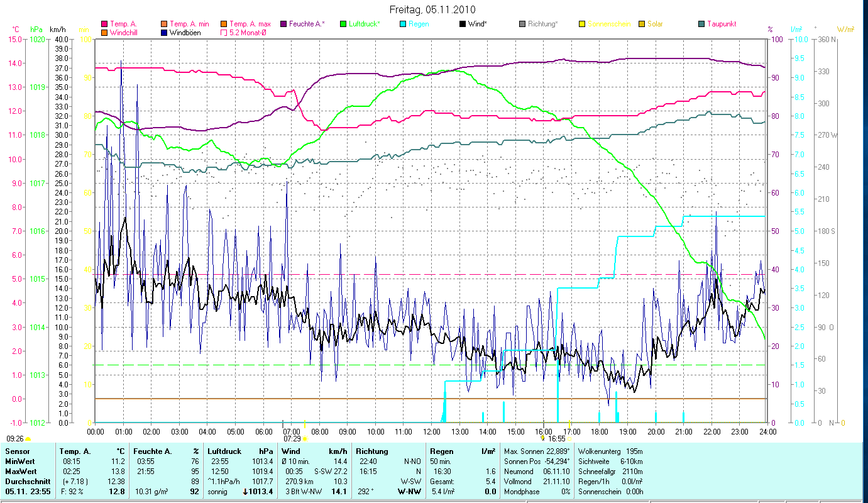Click the purple Feuchte A. legend square
This screenshot has height=503, width=868.
point(283,24)
